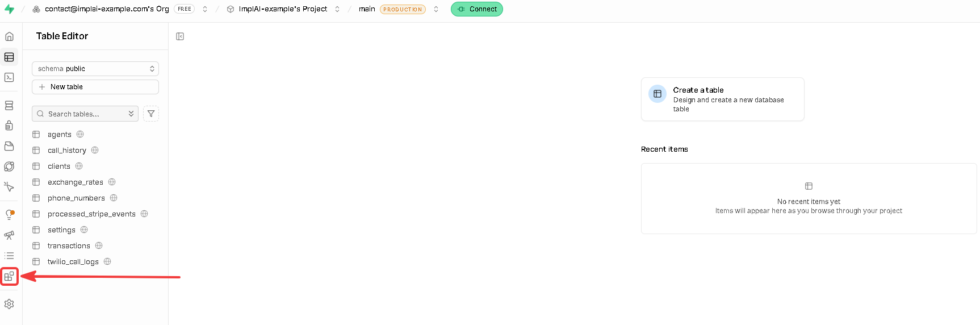Open Project Settings gear icon
Screen dimensions: 980x325
9,304
